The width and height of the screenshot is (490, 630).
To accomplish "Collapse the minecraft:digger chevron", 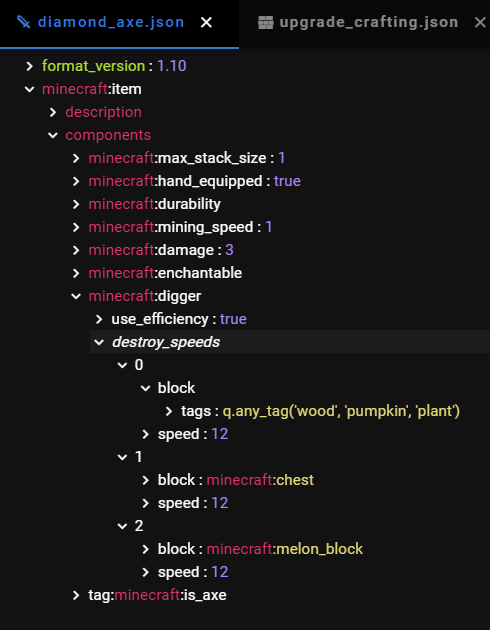I will [x=76, y=296].
